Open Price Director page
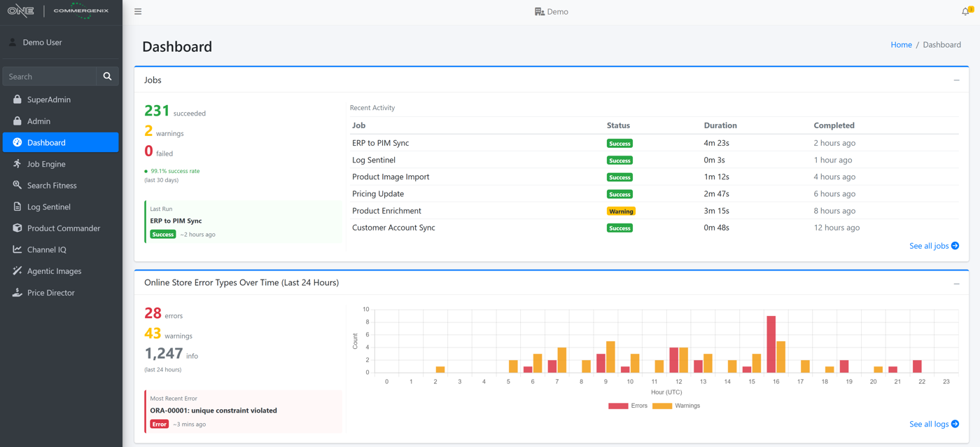The image size is (980, 447). click(61, 292)
